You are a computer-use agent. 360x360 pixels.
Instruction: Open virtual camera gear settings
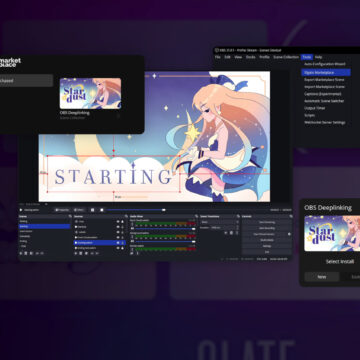[289, 234]
